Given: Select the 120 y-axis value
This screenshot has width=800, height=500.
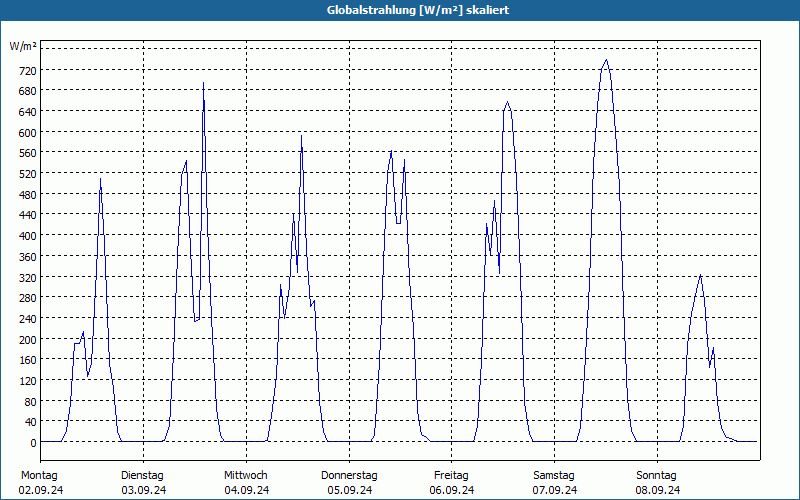Looking at the screenshot, I should pos(27,381).
